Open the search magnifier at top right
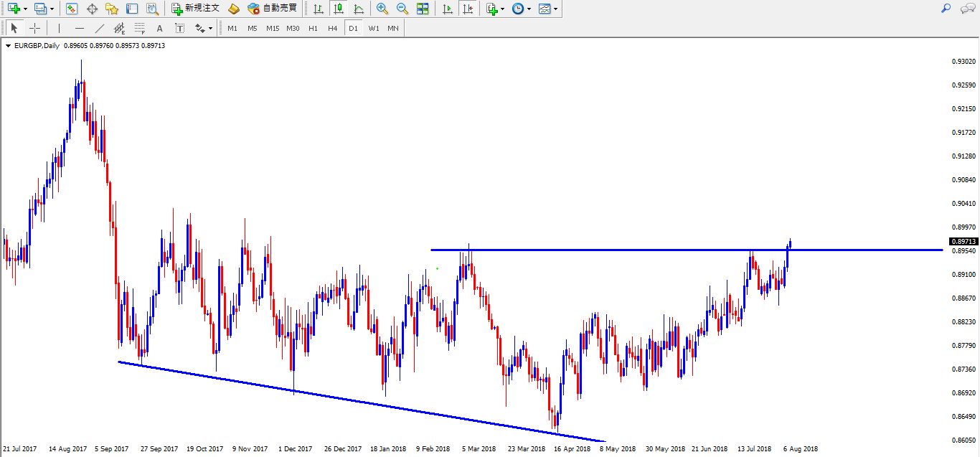Image resolution: width=980 pixels, height=457 pixels. pos(946,8)
